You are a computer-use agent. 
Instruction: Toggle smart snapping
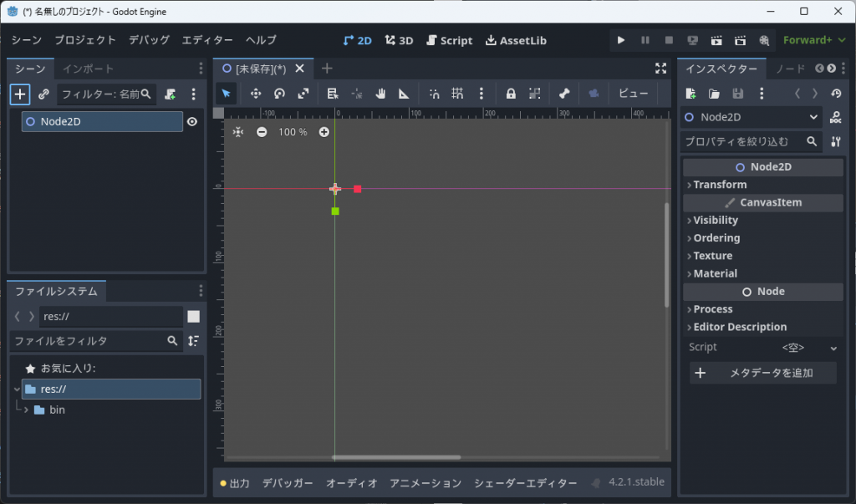(434, 94)
